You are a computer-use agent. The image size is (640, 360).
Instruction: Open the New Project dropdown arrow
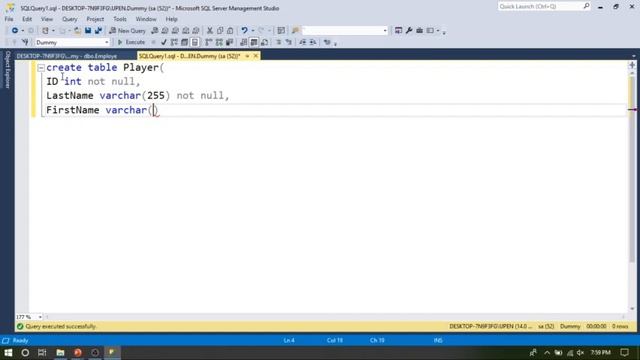click(53, 31)
